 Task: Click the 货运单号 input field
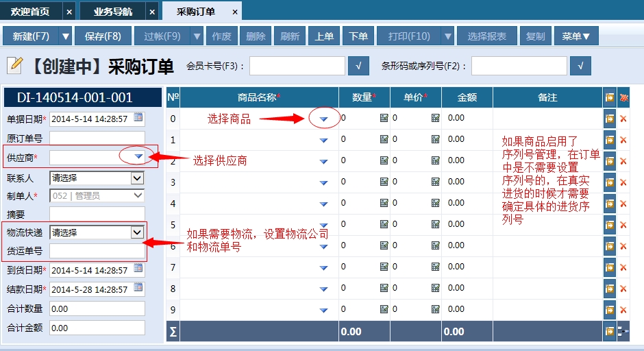point(97,251)
